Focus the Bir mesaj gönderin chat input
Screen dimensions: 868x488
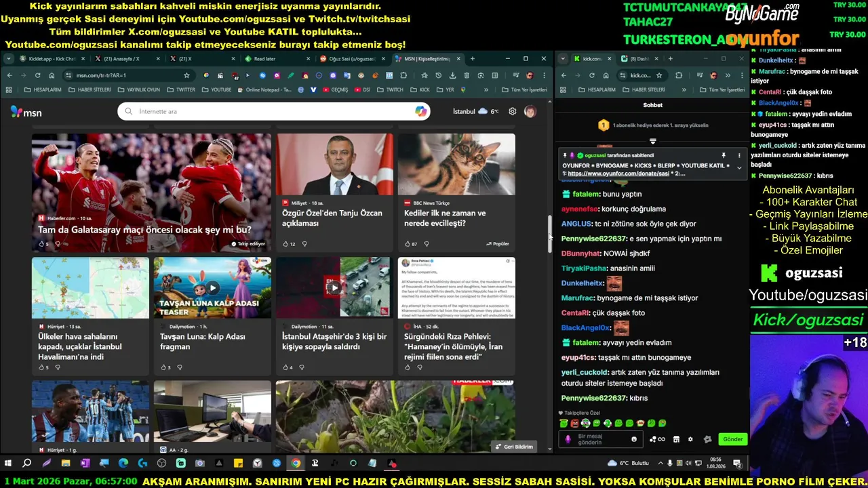point(602,439)
